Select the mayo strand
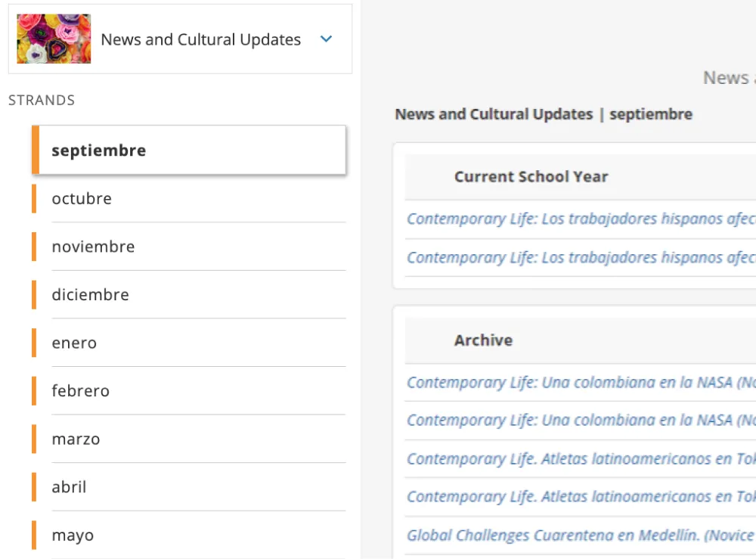 click(x=72, y=535)
